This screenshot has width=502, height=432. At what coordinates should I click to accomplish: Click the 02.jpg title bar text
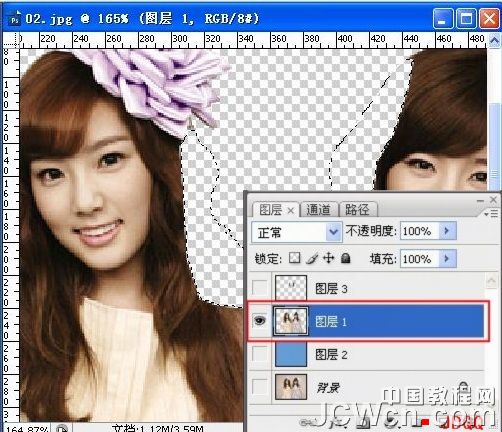[x=142, y=18]
